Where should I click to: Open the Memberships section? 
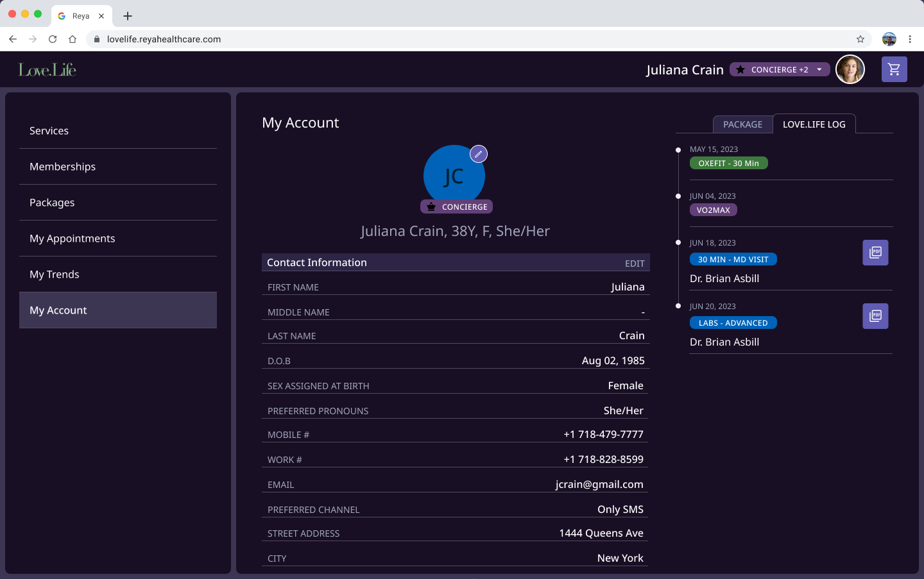pyautogui.click(x=62, y=167)
